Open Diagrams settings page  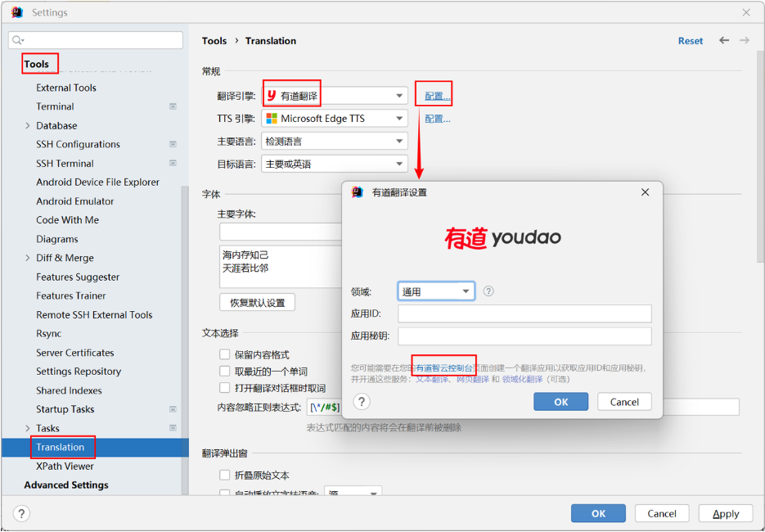pos(57,239)
